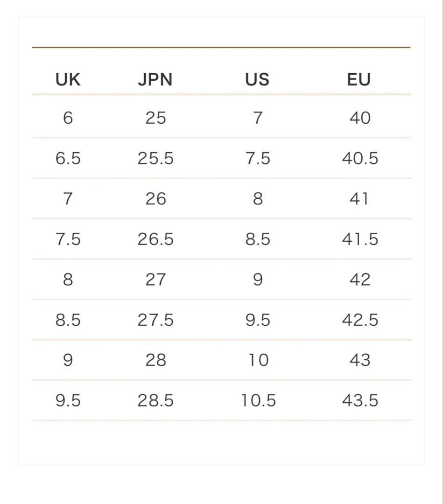The width and height of the screenshot is (443, 504).
Task: Click the JPN column header
Action: click(155, 79)
